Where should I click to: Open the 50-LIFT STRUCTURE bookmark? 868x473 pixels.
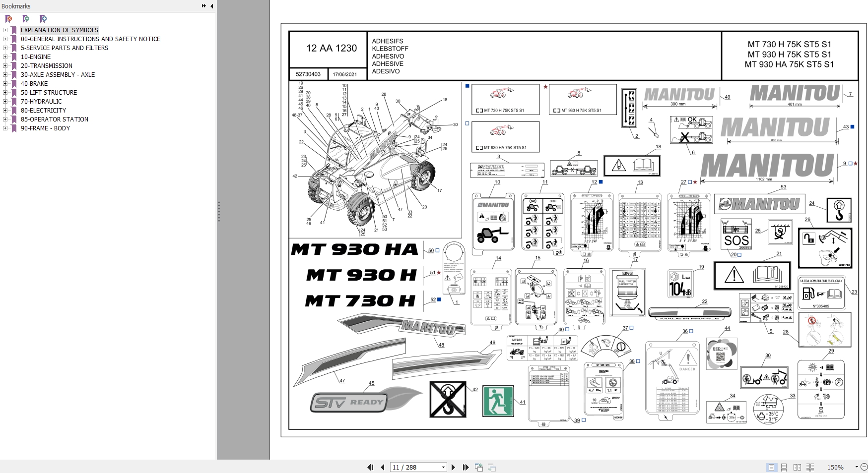[x=49, y=93]
